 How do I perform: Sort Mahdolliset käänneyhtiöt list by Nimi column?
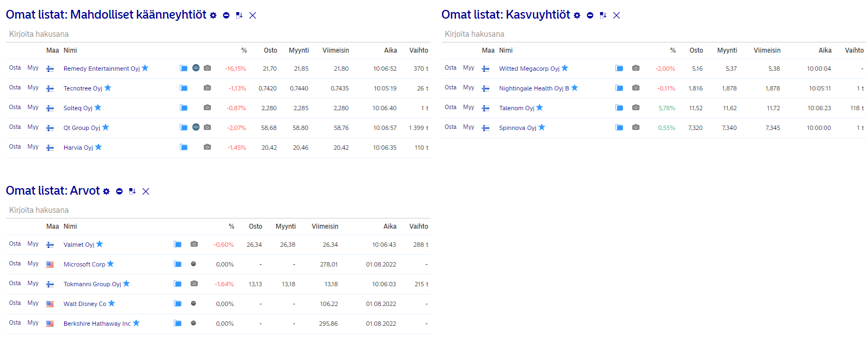pyautogui.click(x=70, y=50)
